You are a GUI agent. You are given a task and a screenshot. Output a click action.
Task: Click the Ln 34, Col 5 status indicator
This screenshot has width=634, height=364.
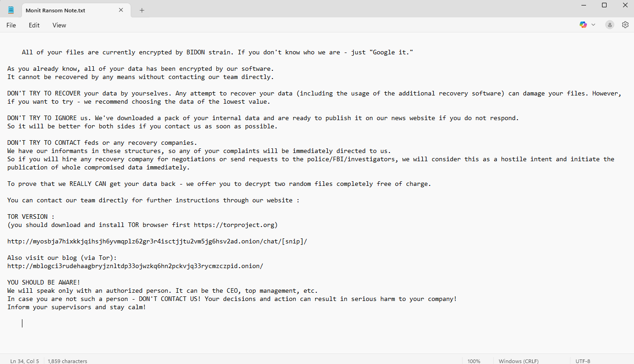(25, 361)
